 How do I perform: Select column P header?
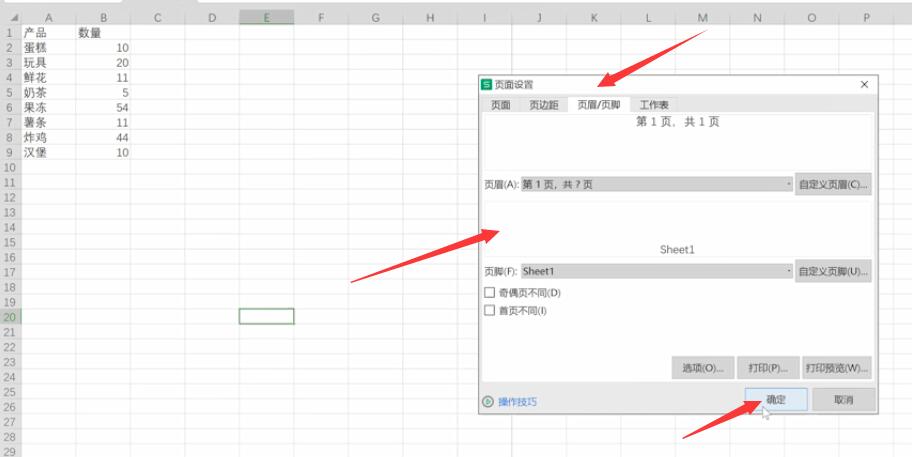(x=866, y=18)
